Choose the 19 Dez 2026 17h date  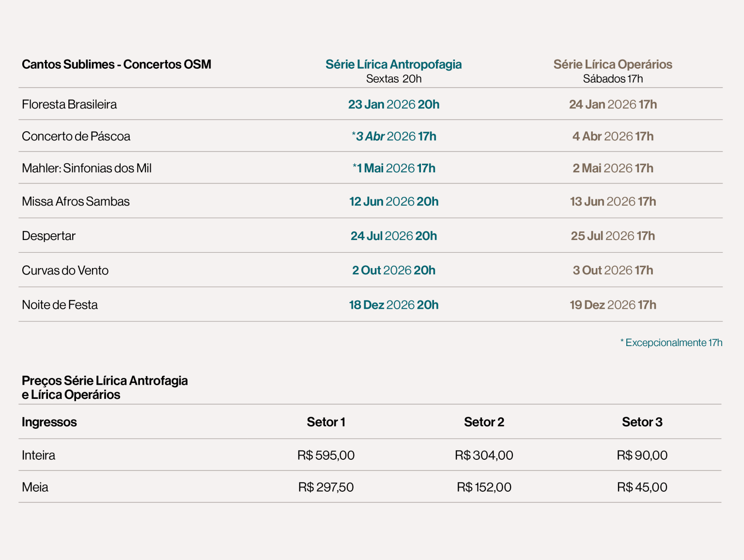tap(613, 305)
